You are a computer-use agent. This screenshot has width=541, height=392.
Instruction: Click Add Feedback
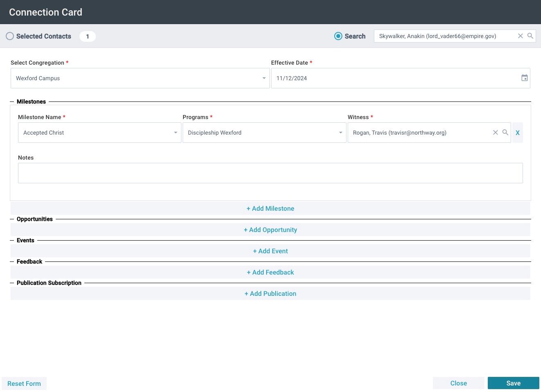270,272
